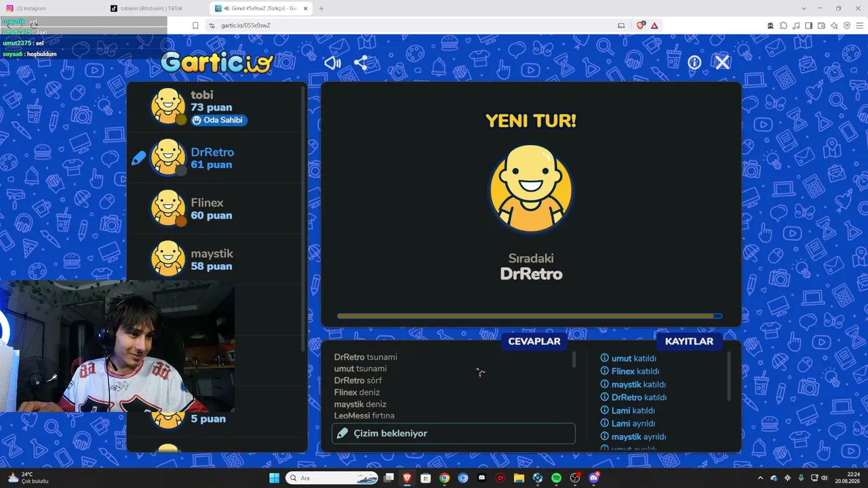The height and width of the screenshot is (488, 868).
Task: Open the CEVAPLAR tab
Action: 534,342
